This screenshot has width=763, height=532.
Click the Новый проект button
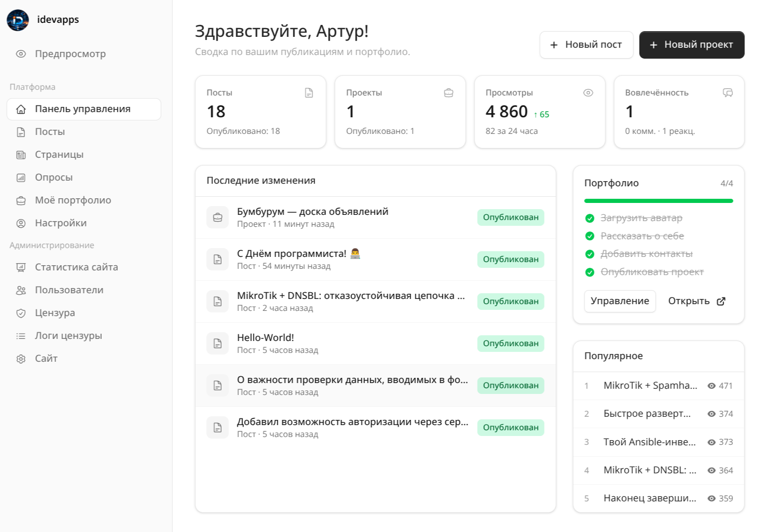point(692,45)
